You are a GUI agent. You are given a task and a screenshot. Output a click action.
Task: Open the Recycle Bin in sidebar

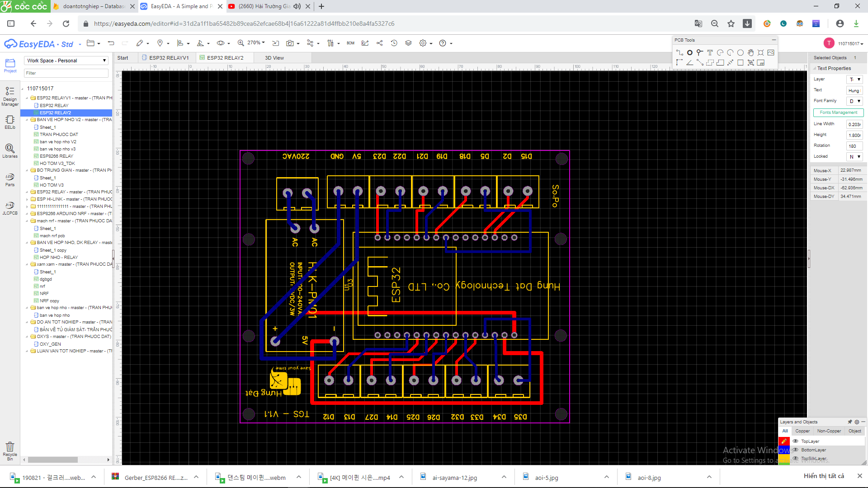[10, 451]
